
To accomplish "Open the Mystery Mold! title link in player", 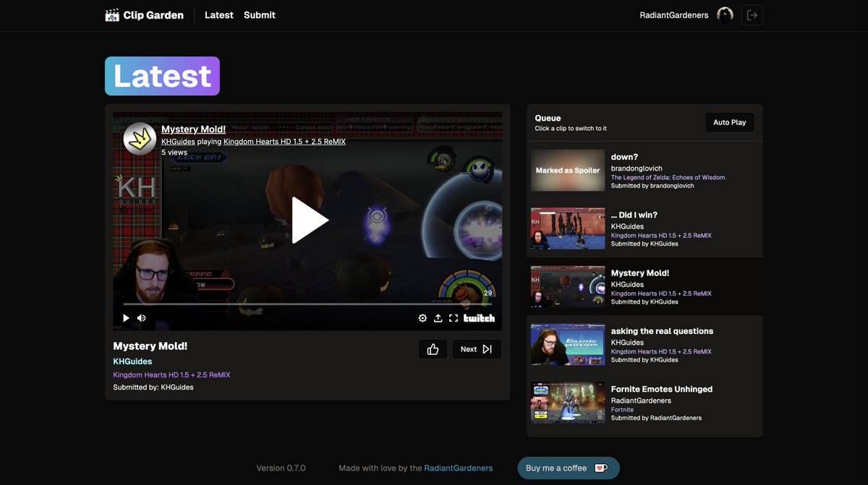I will tap(193, 129).
